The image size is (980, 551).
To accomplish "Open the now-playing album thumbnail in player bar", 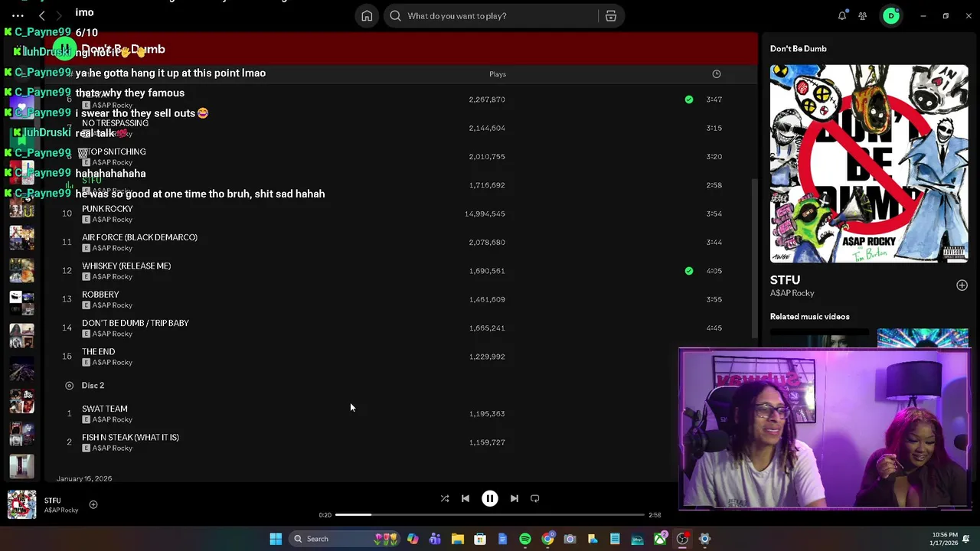I will [21, 505].
